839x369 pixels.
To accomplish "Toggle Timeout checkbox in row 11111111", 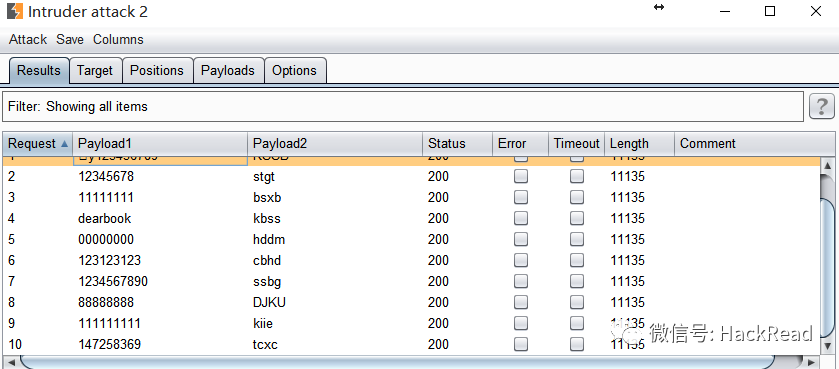I will (x=577, y=197).
